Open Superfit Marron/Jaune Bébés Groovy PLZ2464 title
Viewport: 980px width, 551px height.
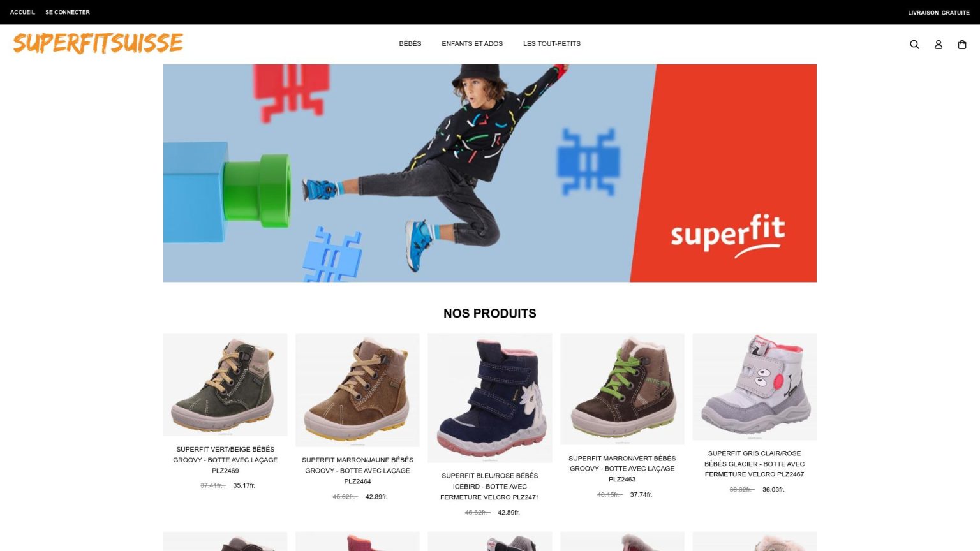(357, 471)
